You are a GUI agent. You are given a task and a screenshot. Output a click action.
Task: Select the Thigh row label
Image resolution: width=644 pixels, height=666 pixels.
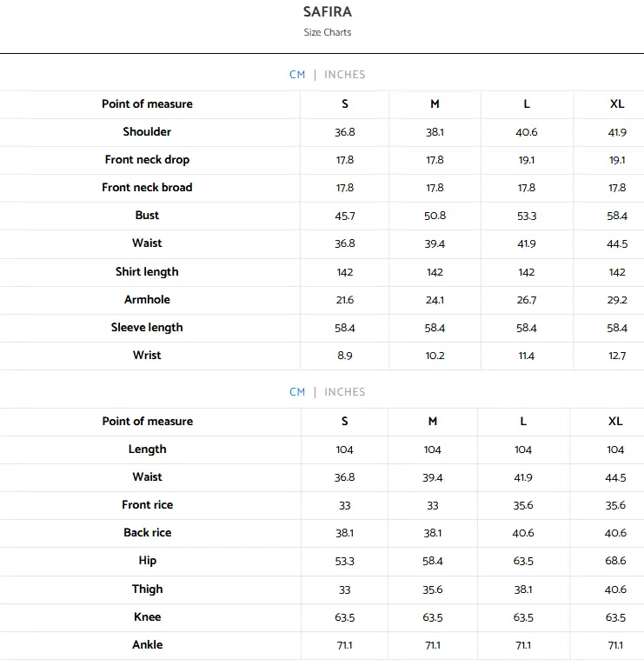click(x=147, y=589)
